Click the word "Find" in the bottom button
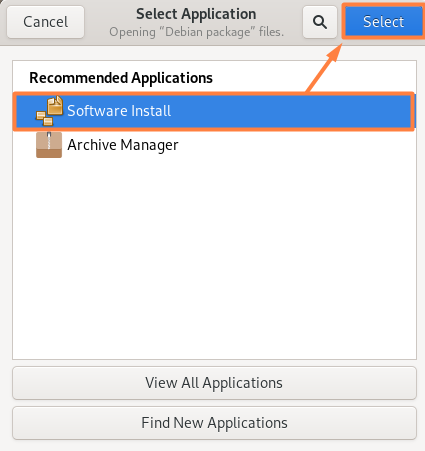425x451 pixels. (x=155, y=423)
